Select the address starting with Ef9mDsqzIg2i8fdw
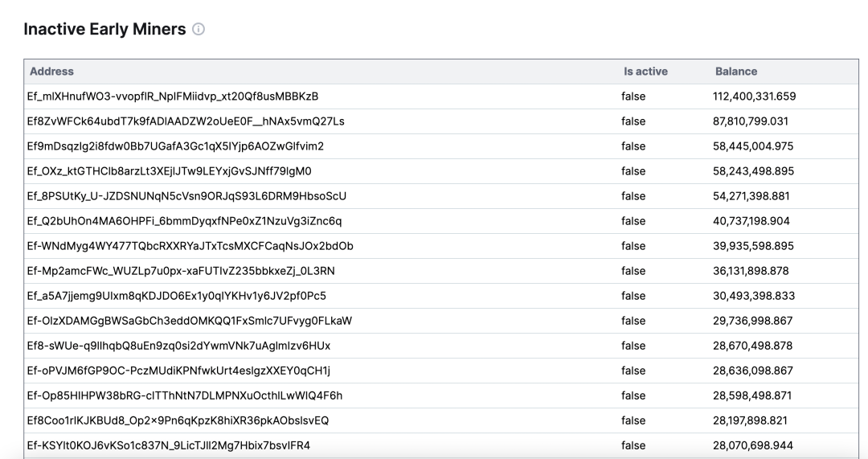This screenshot has height=459, width=868. (174, 146)
